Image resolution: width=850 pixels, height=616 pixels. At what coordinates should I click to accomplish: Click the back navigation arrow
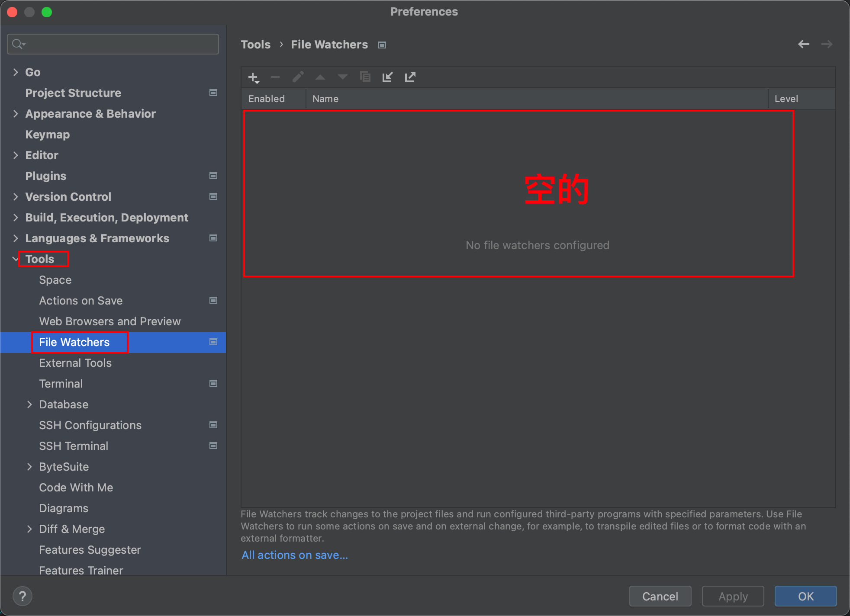(803, 44)
